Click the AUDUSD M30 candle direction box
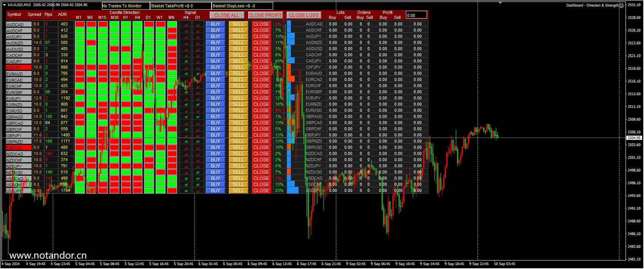This screenshot has width=644, height=269. pos(114,49)
